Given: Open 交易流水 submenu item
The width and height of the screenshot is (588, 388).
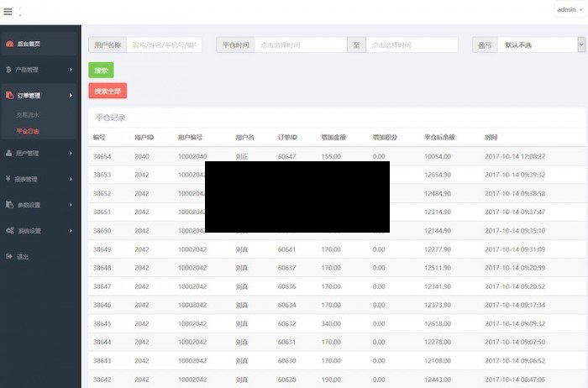Looking at the screenshot, I should tap(28, 115).
